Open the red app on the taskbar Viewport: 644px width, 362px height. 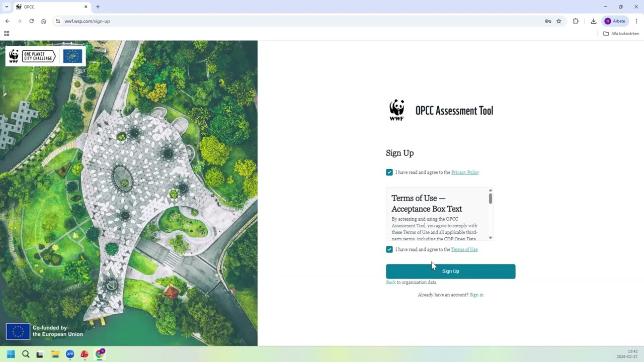click(x=85, y=354)
